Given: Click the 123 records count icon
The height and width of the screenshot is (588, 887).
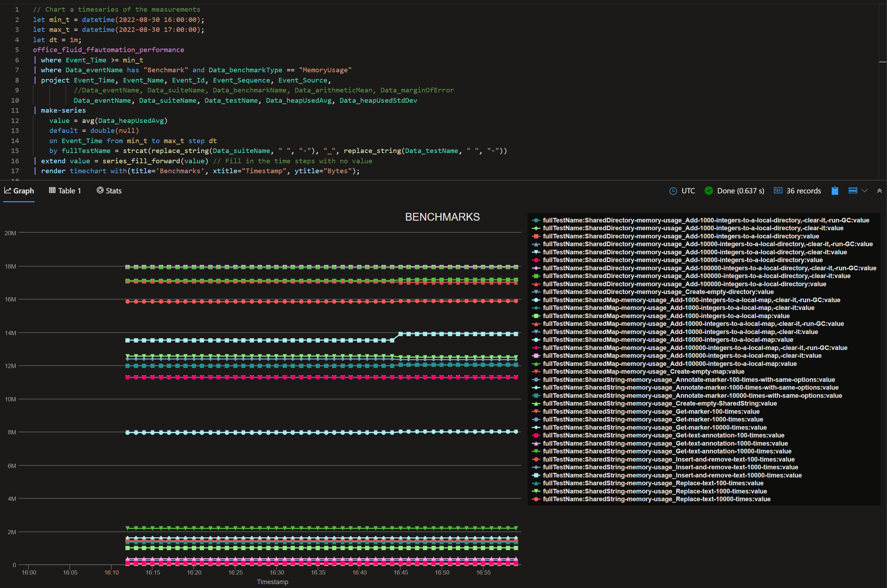Looking at the screenshot, I should pos(778,191).
